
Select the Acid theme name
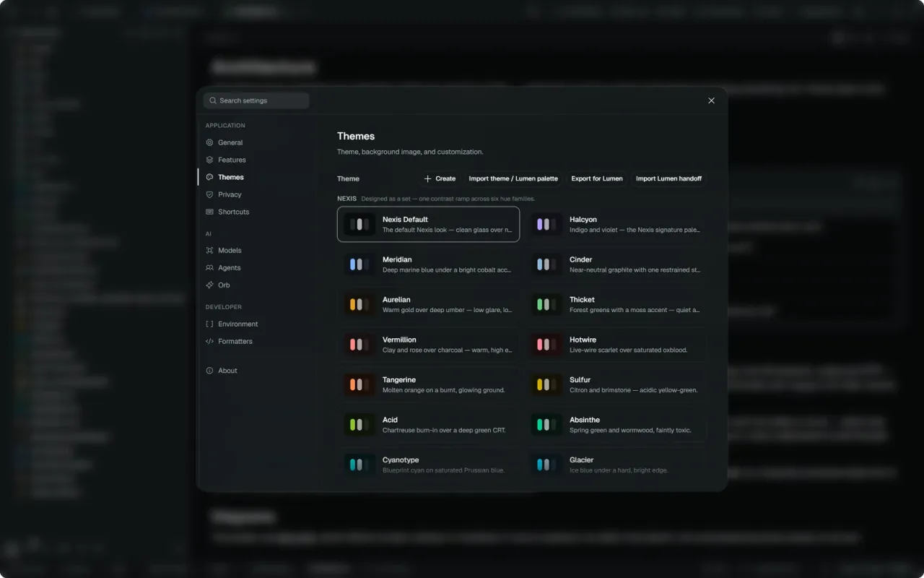(390, 420)
